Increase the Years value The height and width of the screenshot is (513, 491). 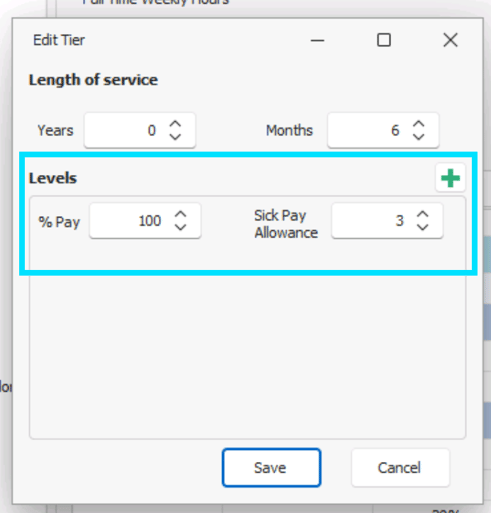tap(175, 124)
